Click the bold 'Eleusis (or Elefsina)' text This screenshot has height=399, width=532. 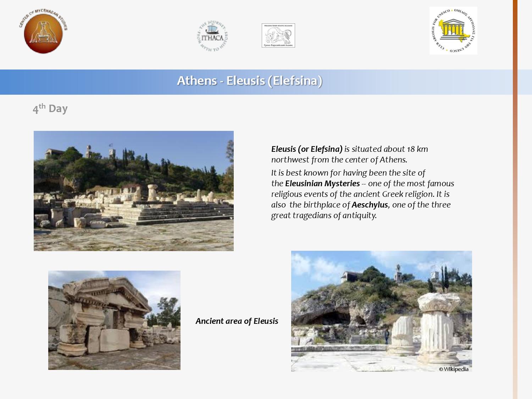307,149
